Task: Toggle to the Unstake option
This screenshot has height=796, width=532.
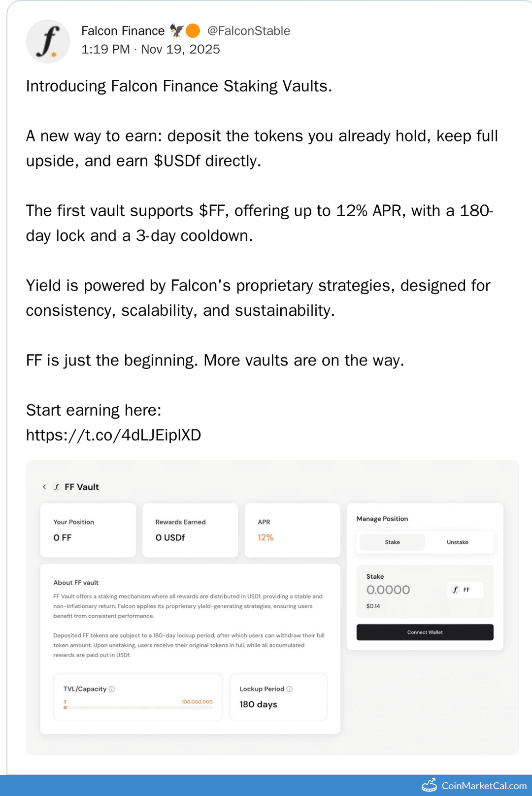Action: pyautogui.click(x=457, y=542)
